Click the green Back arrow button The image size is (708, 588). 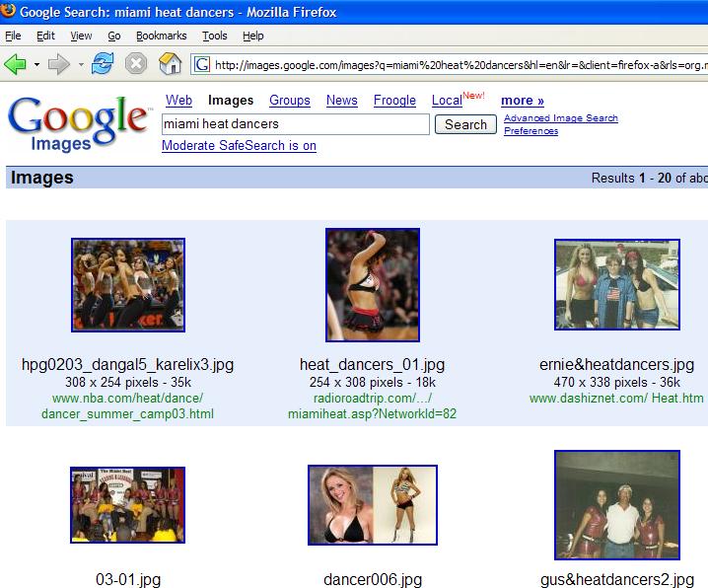(16, 64)
